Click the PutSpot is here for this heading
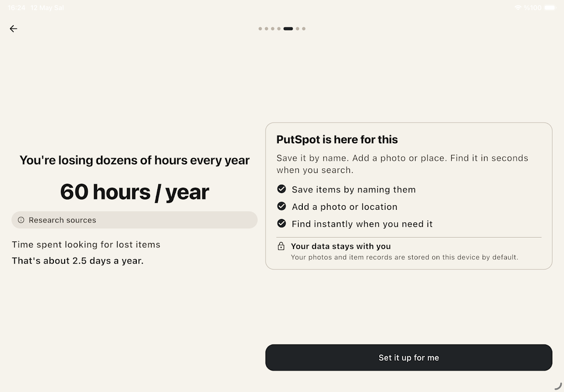Image resolution: width=564 pixels, height=392 pixels. [x=337, y=140]
